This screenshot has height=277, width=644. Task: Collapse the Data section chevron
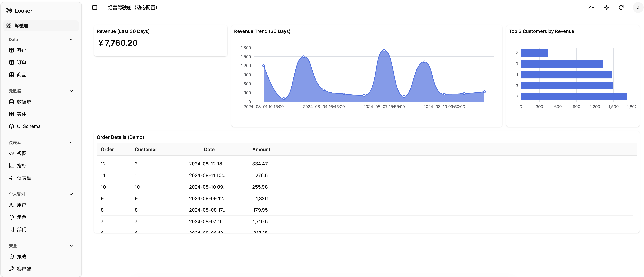coord(71,40)
